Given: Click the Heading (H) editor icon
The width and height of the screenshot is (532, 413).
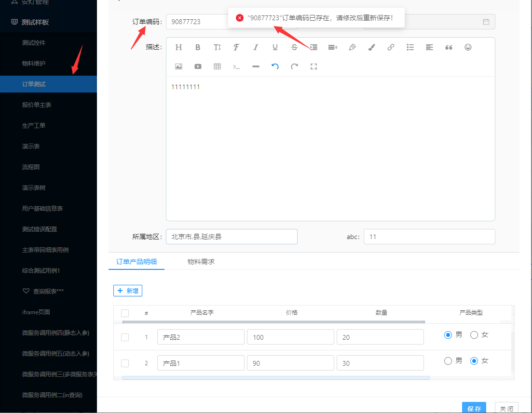Looking at the screenshot, I should (178, 47).
